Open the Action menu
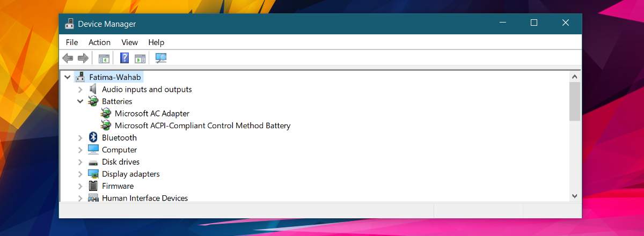Image resolution: width=644 pixels, height=236 pixels. (x=99, y=42)
